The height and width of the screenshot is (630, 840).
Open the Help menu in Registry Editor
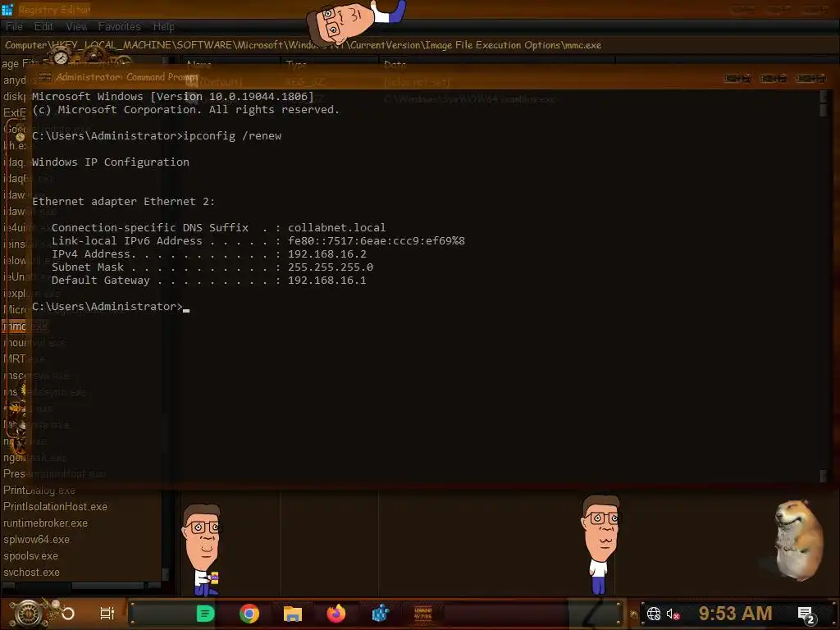pyautogui.click(x=164, y=26)
